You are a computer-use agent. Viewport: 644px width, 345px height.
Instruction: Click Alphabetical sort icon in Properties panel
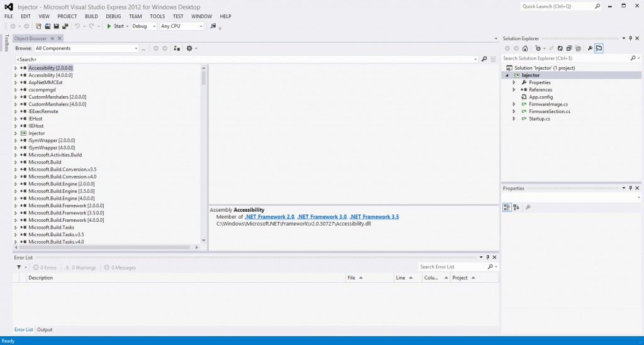pos(516,207)
